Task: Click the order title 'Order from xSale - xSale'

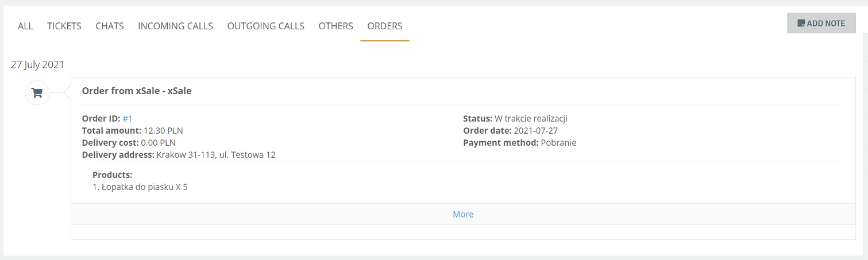Action: coord(137,91)
